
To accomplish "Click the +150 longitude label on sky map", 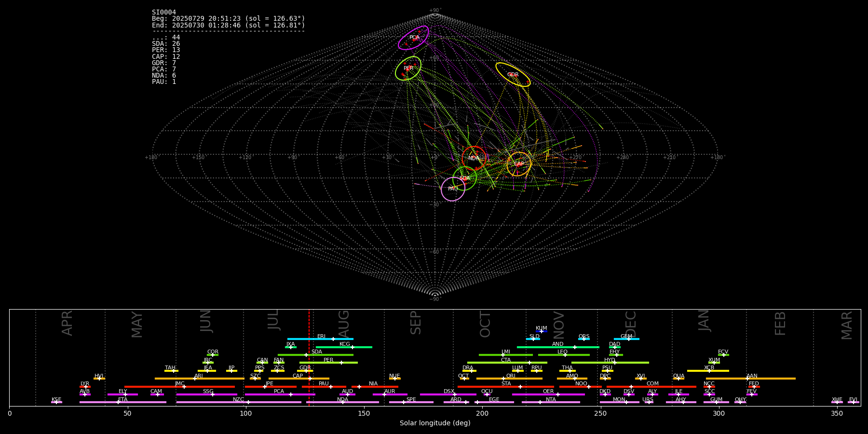I will pos(198,158).
